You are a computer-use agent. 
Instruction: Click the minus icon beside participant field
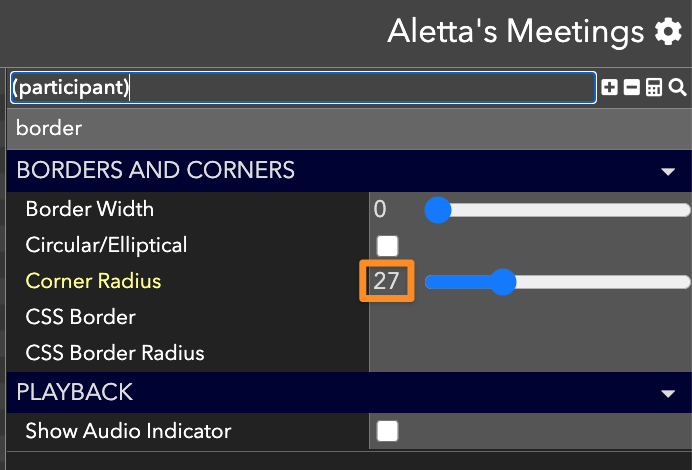coord(632,87)
